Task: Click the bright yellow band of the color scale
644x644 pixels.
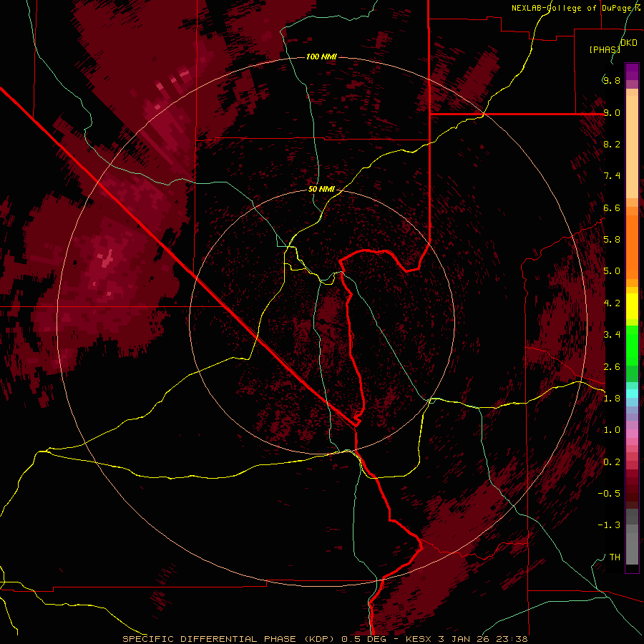Action: (632, 306)
